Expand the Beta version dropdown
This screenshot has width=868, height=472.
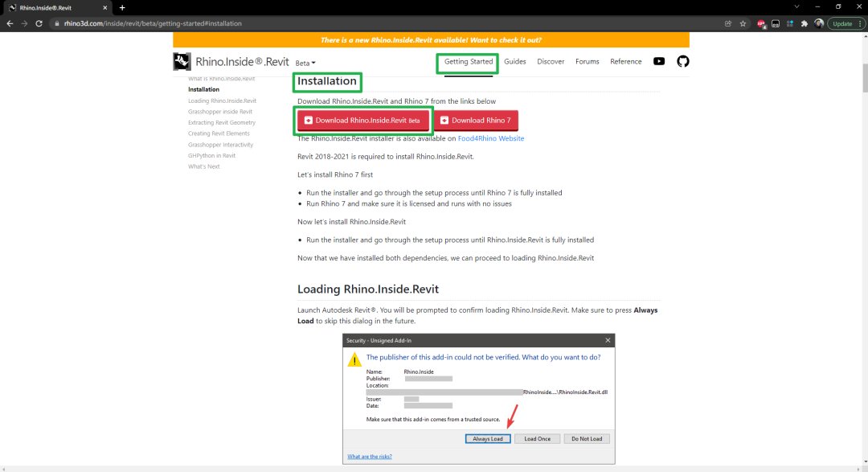tap(305, 64)
